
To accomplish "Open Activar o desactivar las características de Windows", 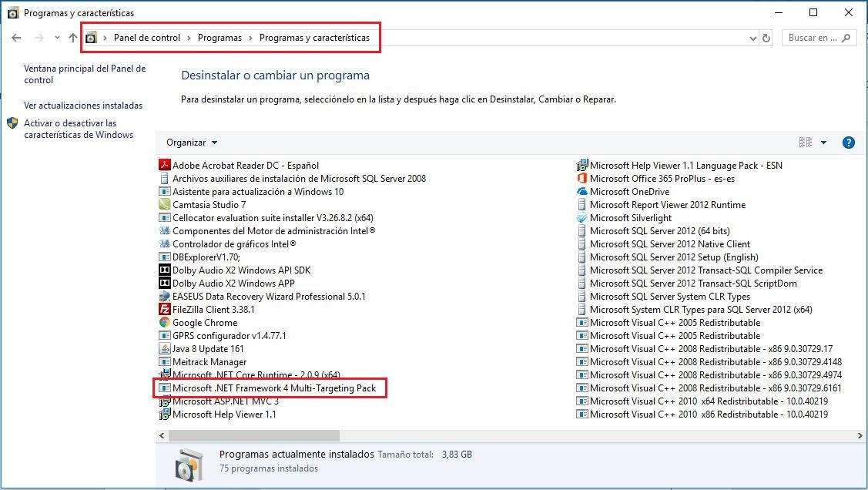I will point(79,129).
